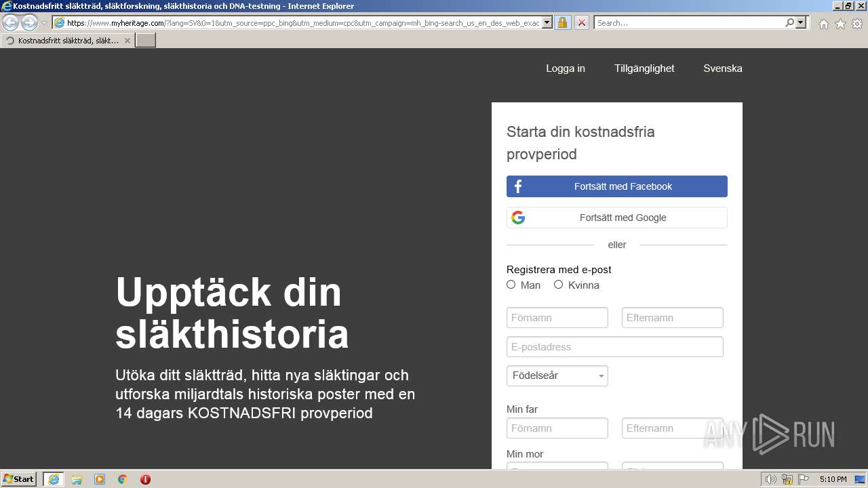Open the search provider dropdown arrow
Screen dimensions: 868x488
pyautogui.click(x=801, y=22)
